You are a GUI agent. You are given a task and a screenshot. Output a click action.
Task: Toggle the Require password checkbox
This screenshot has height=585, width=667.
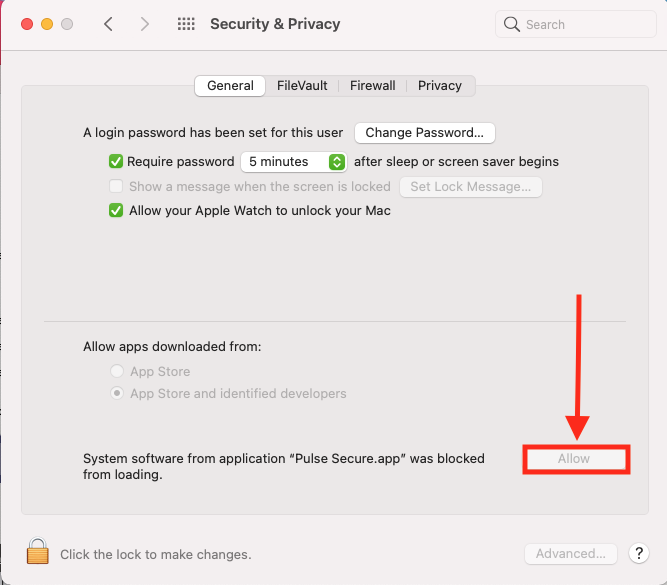pyautogui.click(x=116, y=161)
